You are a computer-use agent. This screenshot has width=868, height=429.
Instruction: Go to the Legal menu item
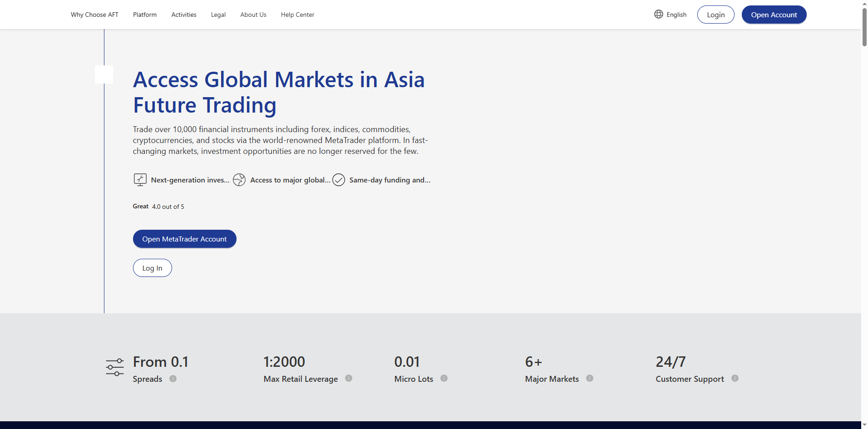click(218, 15)
